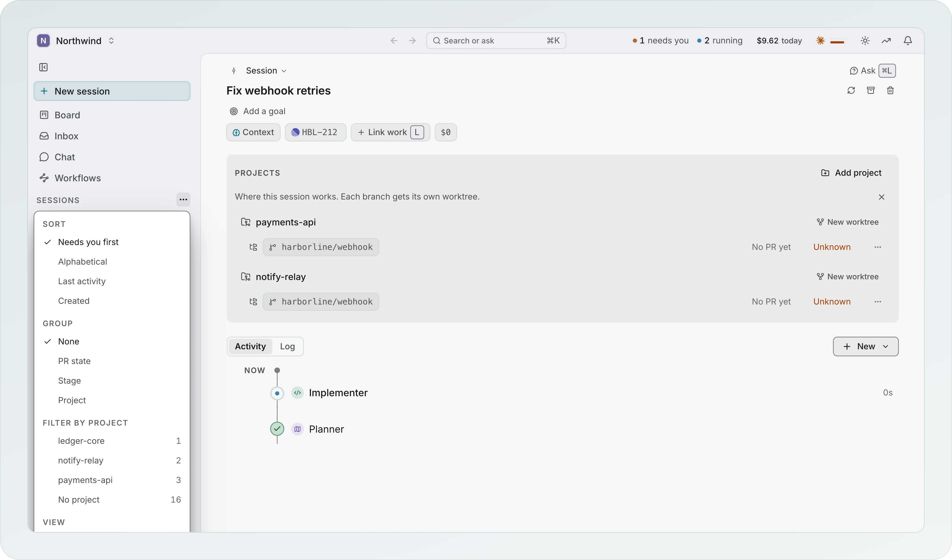Dismiss the projects hint with X
Screen dimensions: 952x560
click(x=882, y=197)
